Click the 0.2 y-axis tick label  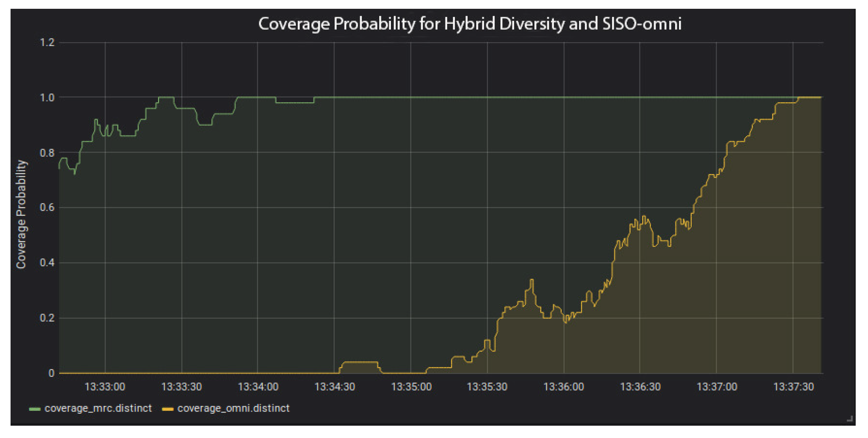tap(47, 318)
